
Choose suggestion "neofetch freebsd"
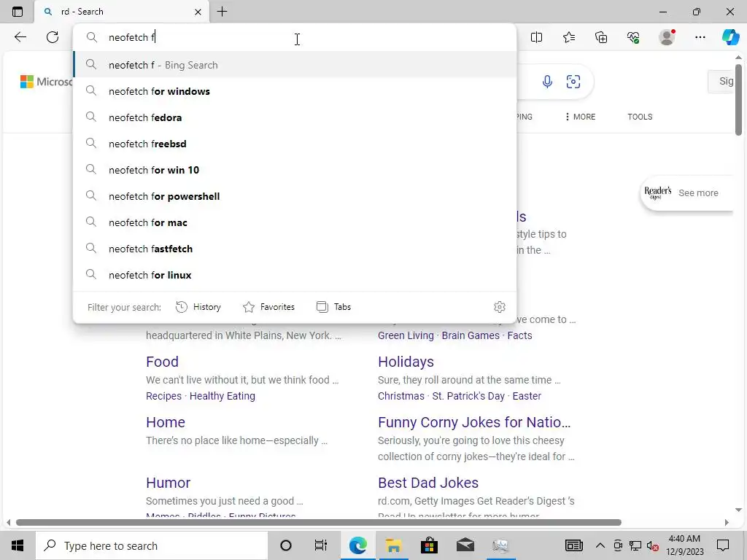coord(295,144)
